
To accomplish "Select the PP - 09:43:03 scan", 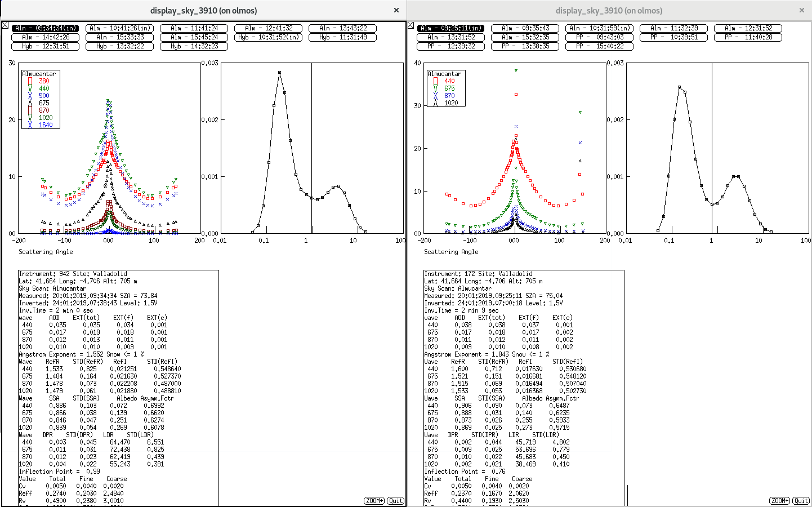I will [x=599, y=37].
